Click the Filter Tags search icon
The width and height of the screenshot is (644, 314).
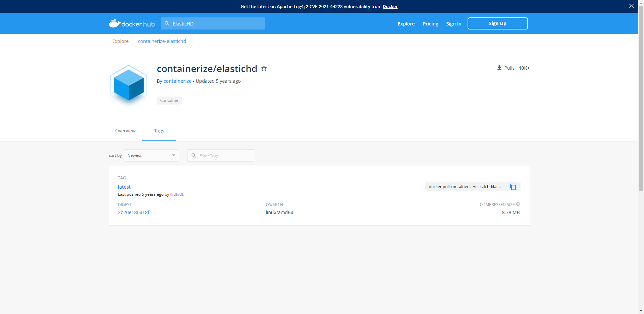[x=194, y=155]
